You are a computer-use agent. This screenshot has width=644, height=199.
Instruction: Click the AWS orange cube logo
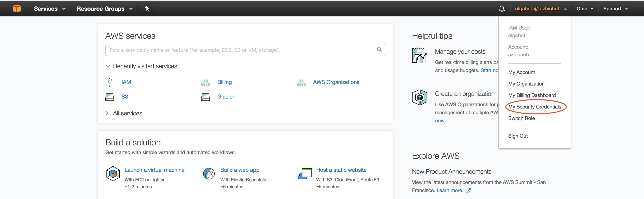point(17,8)
